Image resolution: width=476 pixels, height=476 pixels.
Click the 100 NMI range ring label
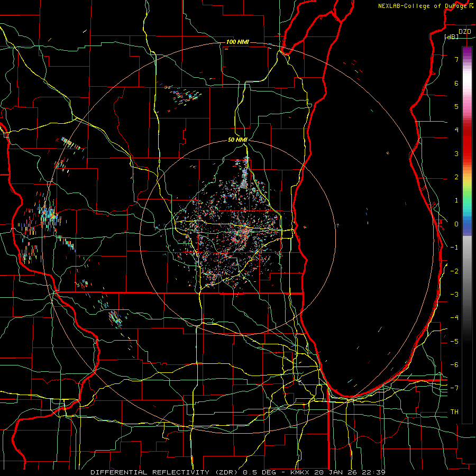[x=237, y=42]
